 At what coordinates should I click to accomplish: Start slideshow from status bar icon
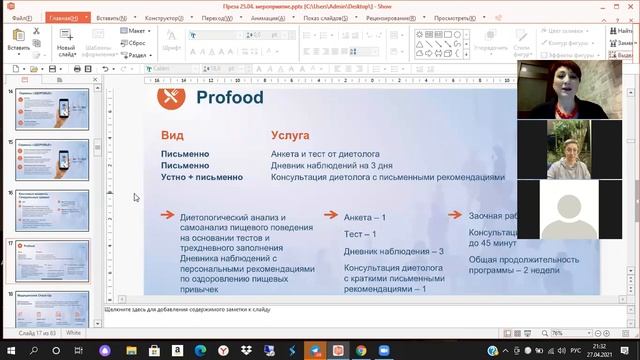click(x=527, y=333)
